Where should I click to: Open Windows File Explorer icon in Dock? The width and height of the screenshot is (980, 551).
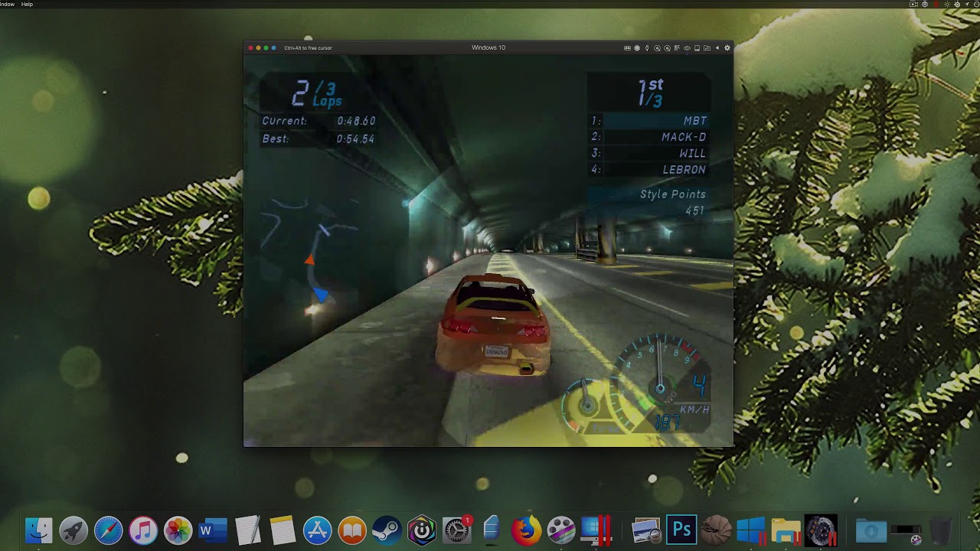pos(786,530)
